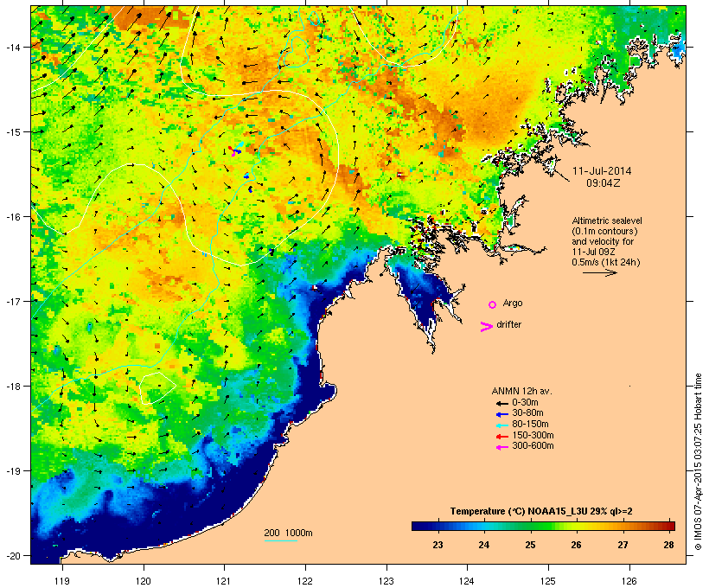Click the 23 colorbar tick label
Viewport: 709px width, 588px height.
438,545
